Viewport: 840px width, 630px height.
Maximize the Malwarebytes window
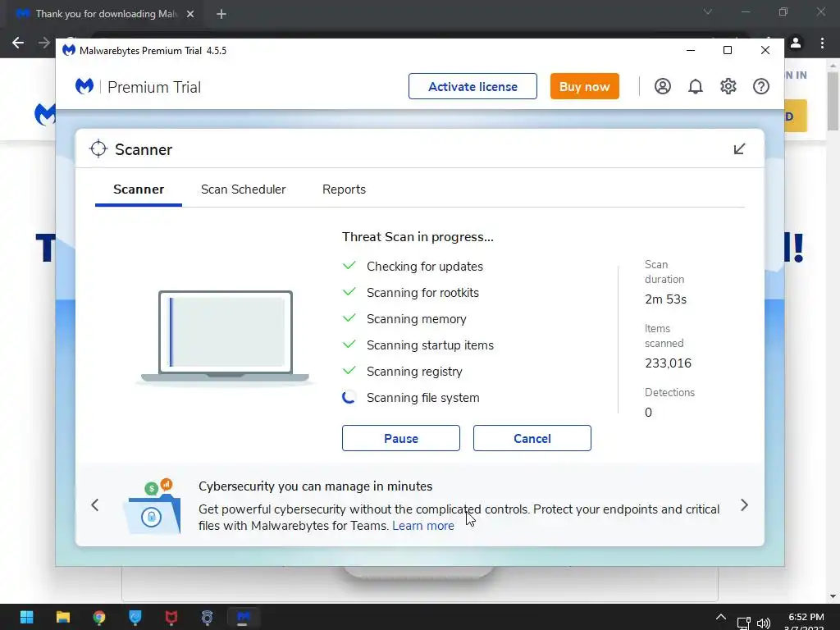tap(728, 50)
